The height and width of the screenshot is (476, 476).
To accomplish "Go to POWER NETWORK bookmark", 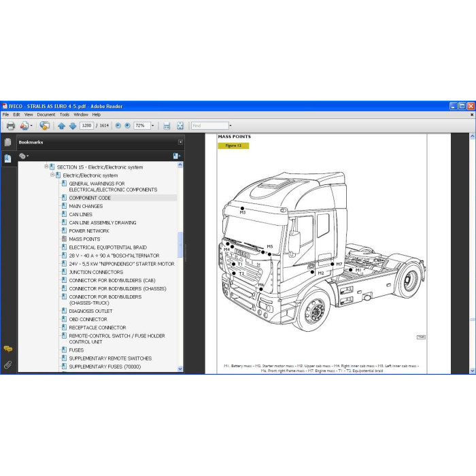I will (x=89, y=231).
